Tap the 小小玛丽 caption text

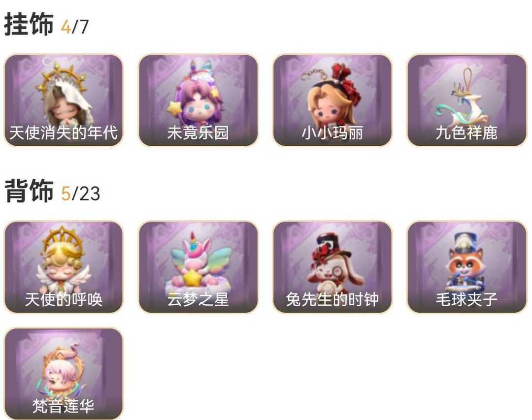tap(332, 132)
